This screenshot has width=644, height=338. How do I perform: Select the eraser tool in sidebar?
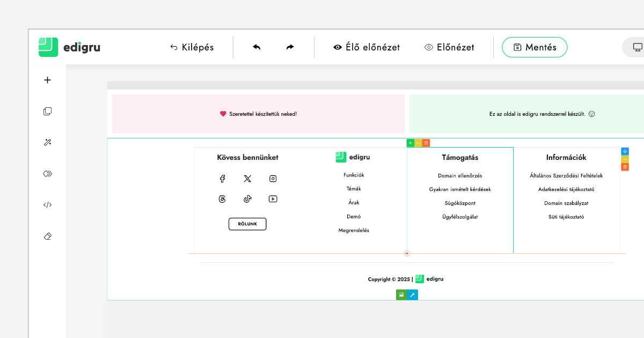point(47,236)
